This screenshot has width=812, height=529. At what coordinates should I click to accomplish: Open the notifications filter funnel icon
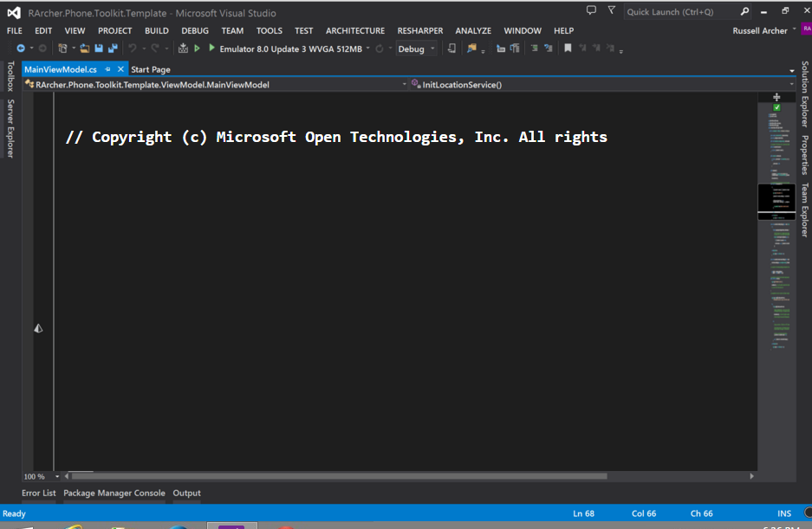tap(612, 10)
